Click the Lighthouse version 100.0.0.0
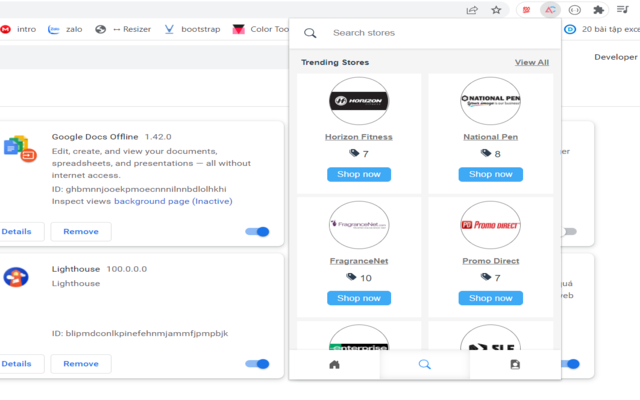 point(127,269)
